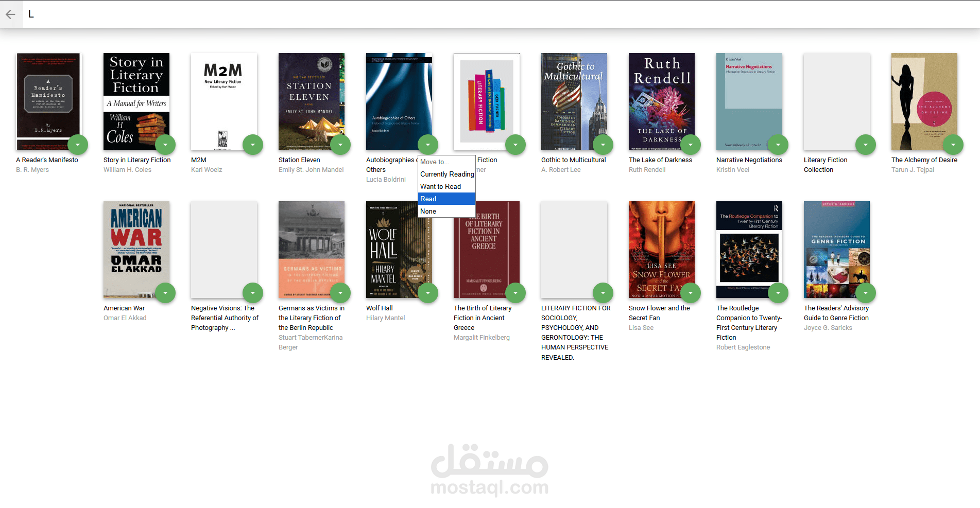Click the Autobiographies of Others blue cover

pos(399,101)
